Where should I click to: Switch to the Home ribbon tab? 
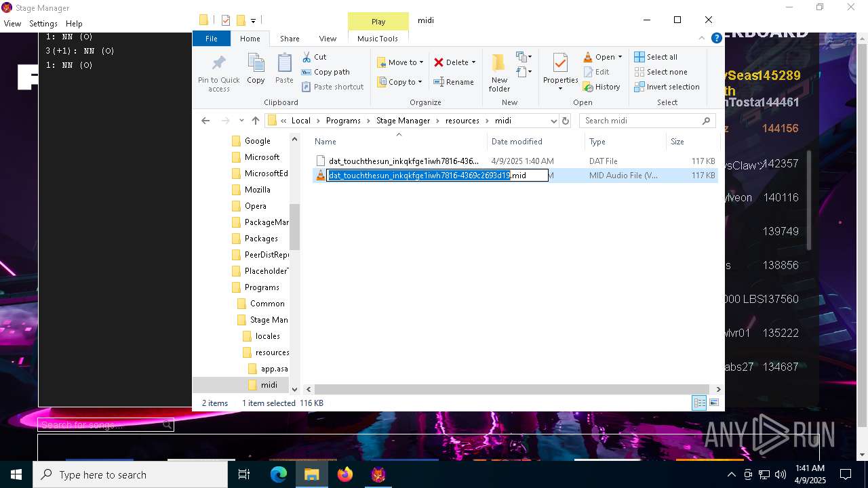point(250,39)
